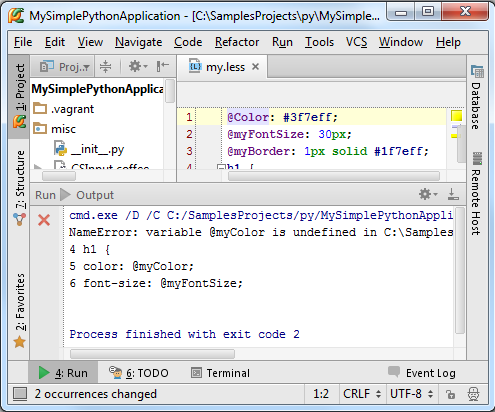Click the NameError output line

[261, 232]
